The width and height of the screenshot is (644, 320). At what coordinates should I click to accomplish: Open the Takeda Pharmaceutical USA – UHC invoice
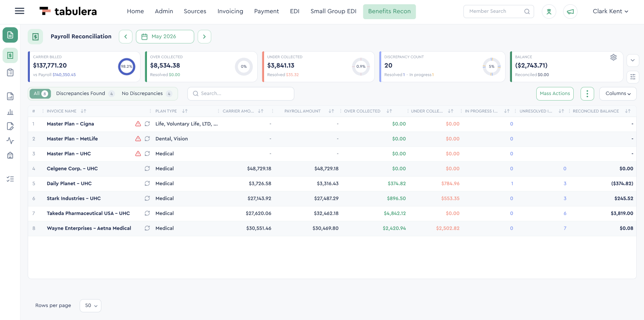pyautogui.click(x=88, y=213)
